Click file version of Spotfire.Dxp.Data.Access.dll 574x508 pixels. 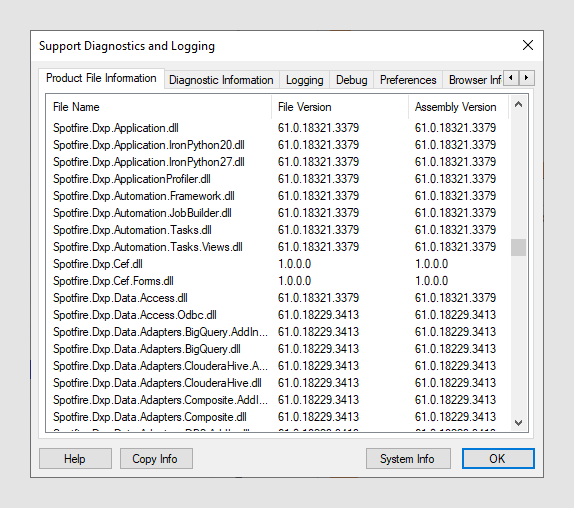pyautogui.click(x=318, y=298)
